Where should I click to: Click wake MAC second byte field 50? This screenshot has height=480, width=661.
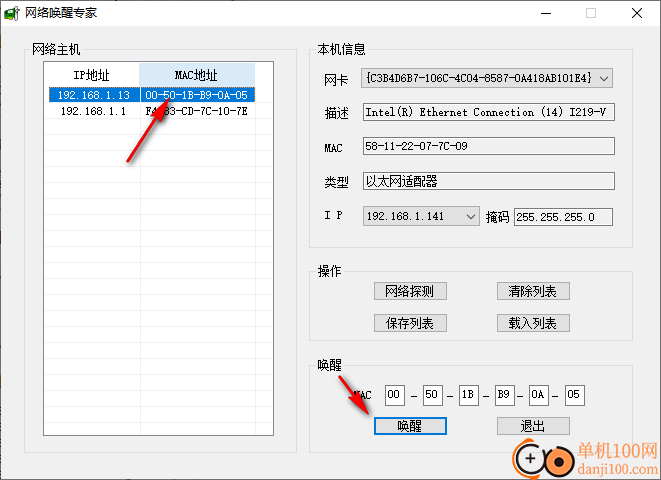433,395
